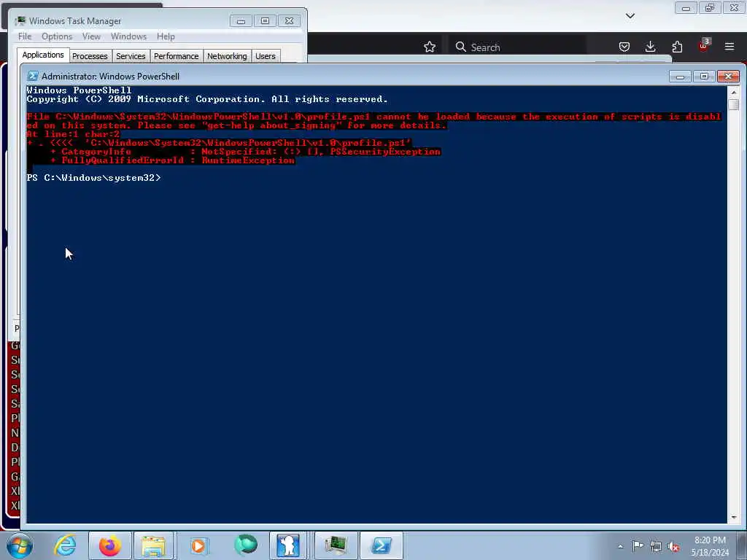The image size is (747, 560).
Task: Open Task Manager Windows menu
Action: coord(128,36)
